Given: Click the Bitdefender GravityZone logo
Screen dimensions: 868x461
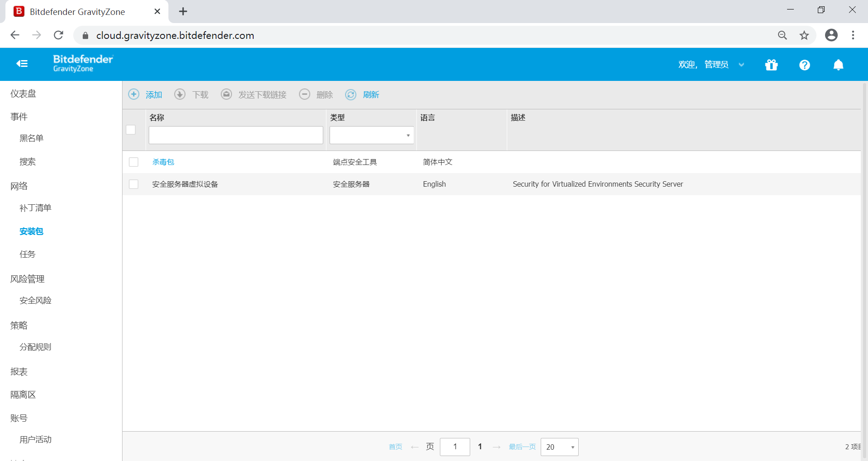Looking at the screenshot, I should [x=83, y=63].
